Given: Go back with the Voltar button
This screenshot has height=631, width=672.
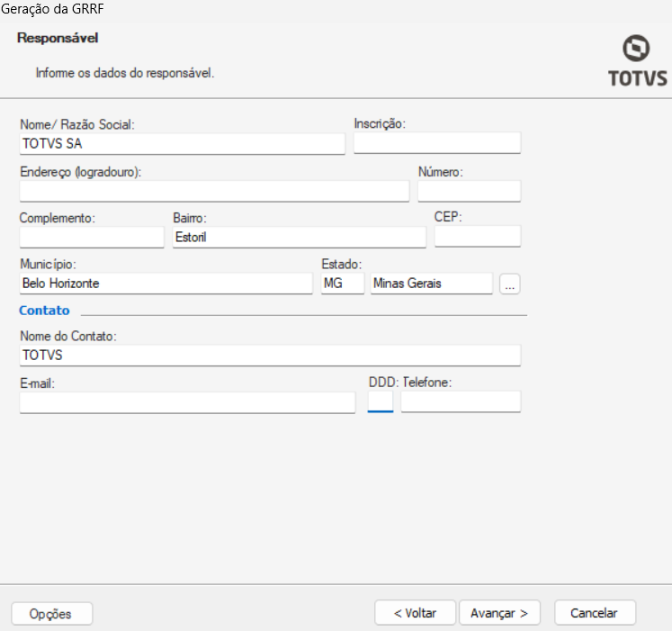Looking at the screenshot, I should 415,613.
